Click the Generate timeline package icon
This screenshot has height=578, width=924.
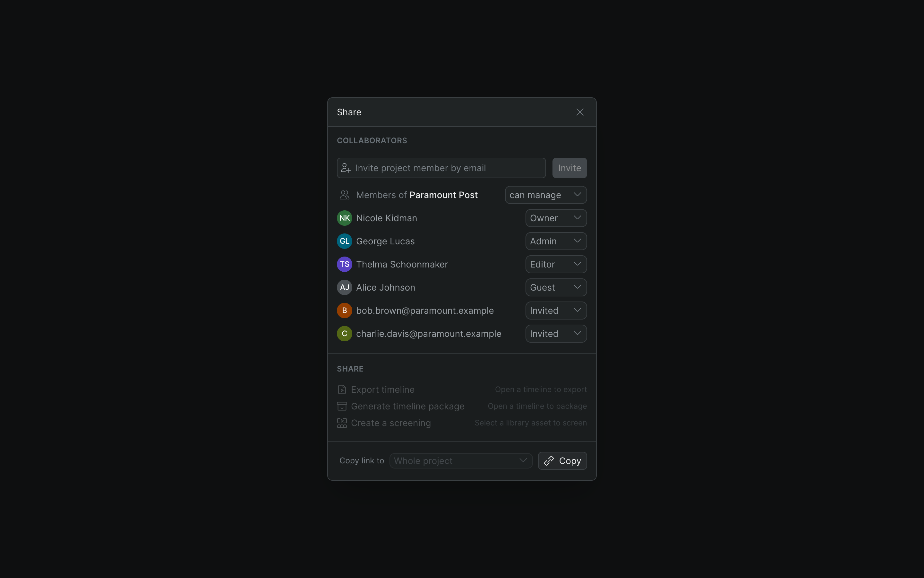[x=342, y=406]
